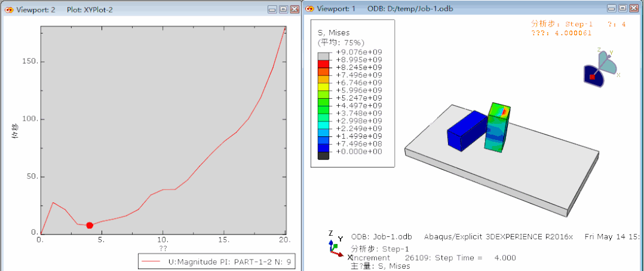Click the ODB: D:/temp/Job-1.odb title text
The image size is (644, 271).
[x=410, y=8]
